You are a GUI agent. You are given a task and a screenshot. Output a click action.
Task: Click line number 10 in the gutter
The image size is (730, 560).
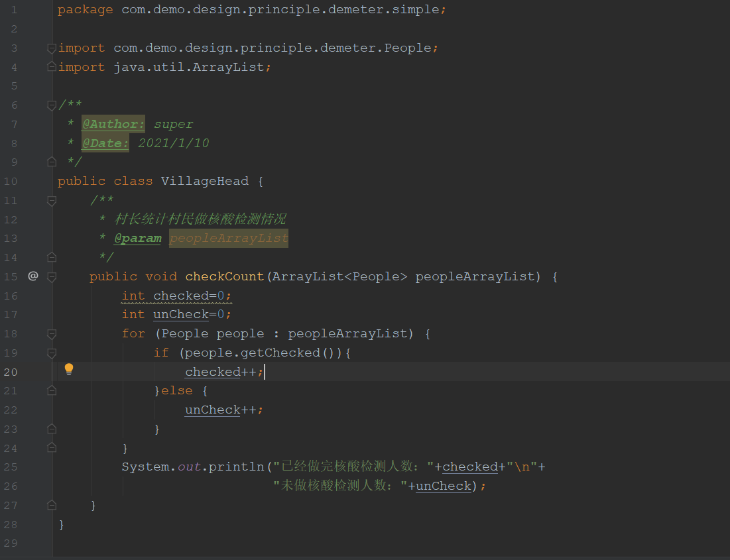(11, 181)
